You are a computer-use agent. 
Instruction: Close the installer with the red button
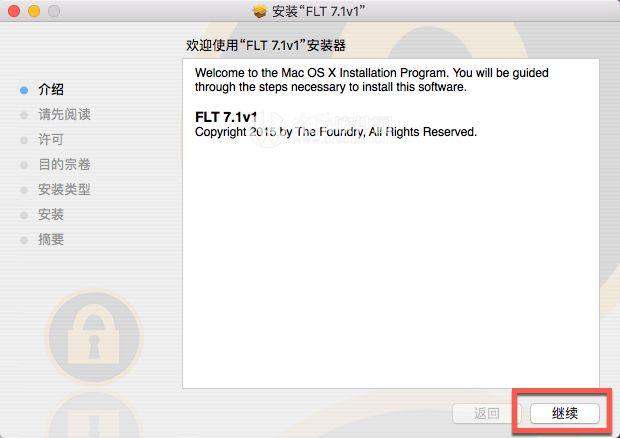coord(14,11)
